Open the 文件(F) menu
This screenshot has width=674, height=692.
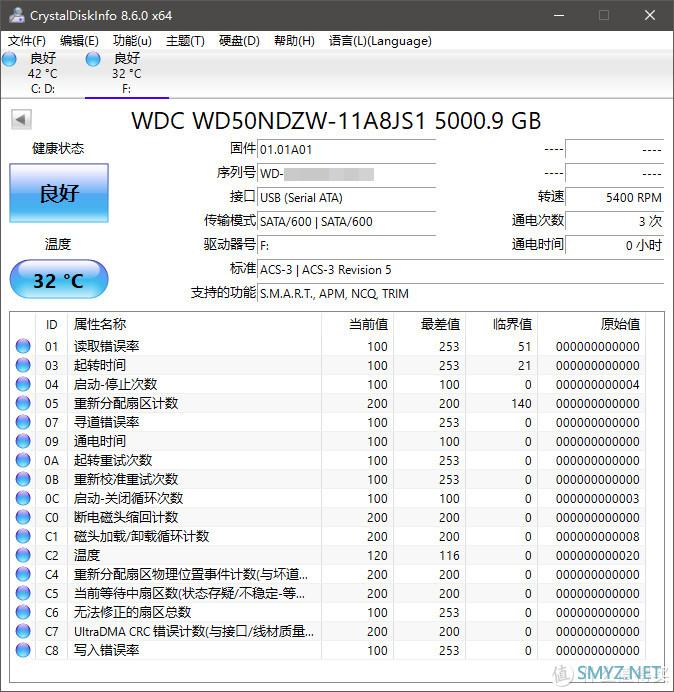point(27,41)
